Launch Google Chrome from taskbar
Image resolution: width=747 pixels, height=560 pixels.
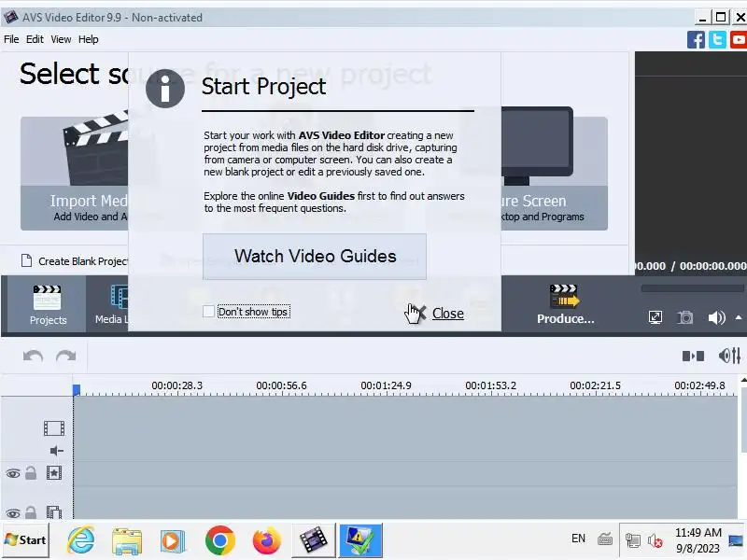tap(219, 540)
